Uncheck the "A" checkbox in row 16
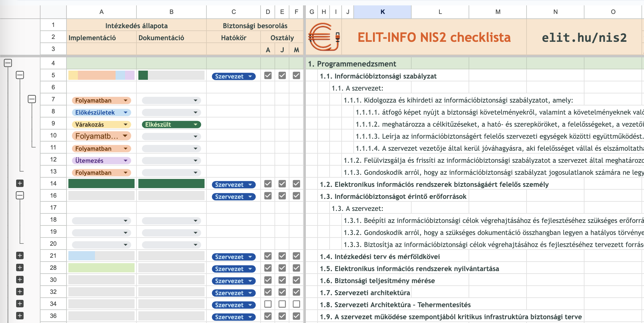 click(x=268, y=195)
